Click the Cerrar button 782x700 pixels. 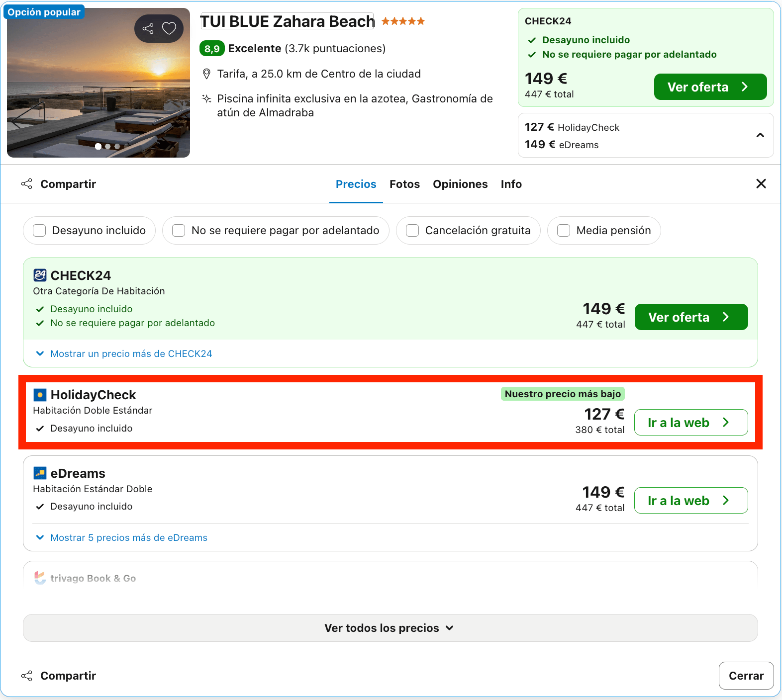(x=746, y=676)
